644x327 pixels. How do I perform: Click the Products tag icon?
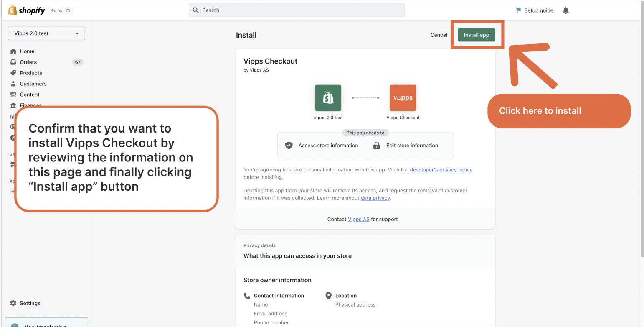tap(13, 73)
